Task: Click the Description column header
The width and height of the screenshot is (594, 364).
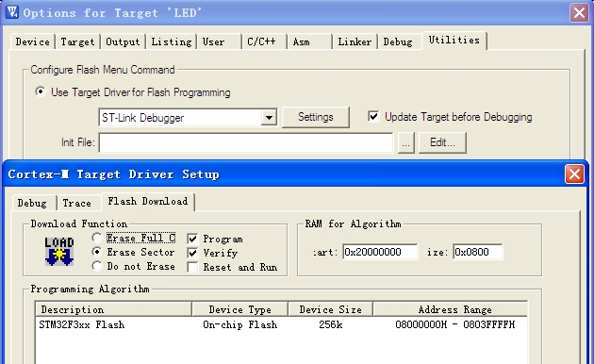Action: click(114, 309)
